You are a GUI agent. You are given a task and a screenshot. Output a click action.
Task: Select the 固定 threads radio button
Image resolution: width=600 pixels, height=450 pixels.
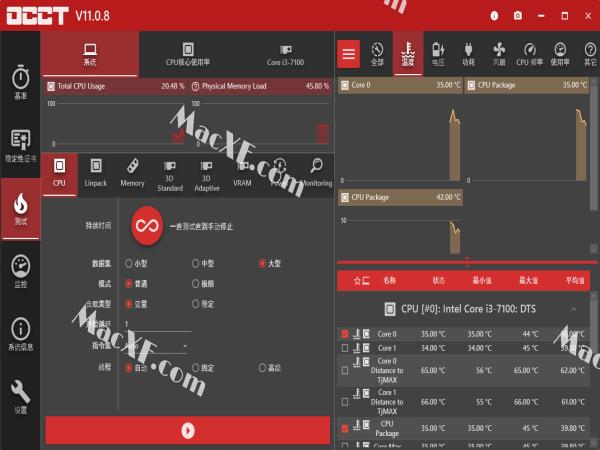195,368
